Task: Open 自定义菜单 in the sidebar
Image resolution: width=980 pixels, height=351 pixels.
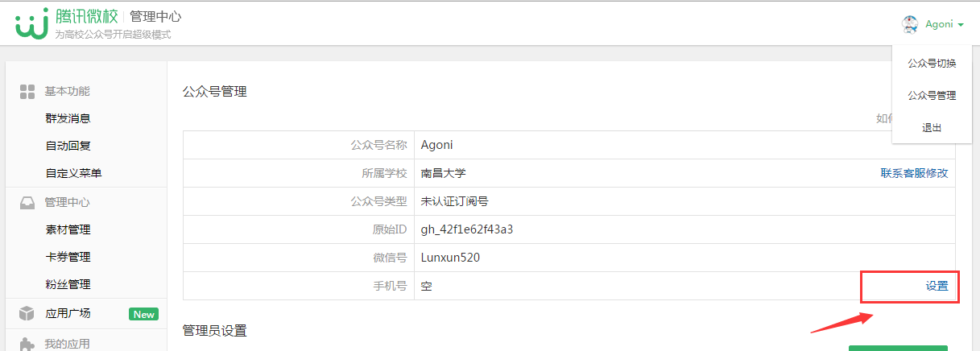Action: [x=74, y=173]
